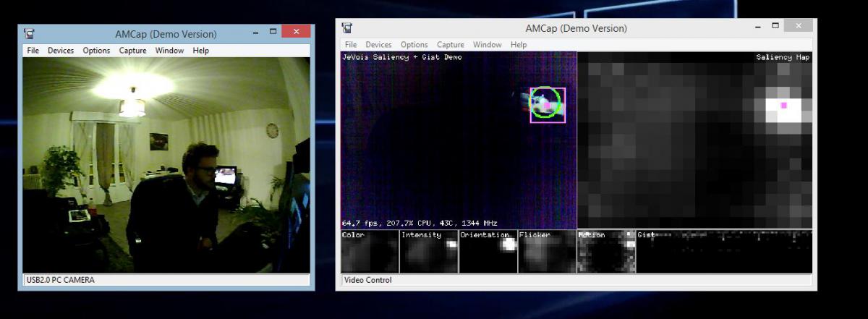
Task: Minimize the right AMCap window
Action: point(757,27)
